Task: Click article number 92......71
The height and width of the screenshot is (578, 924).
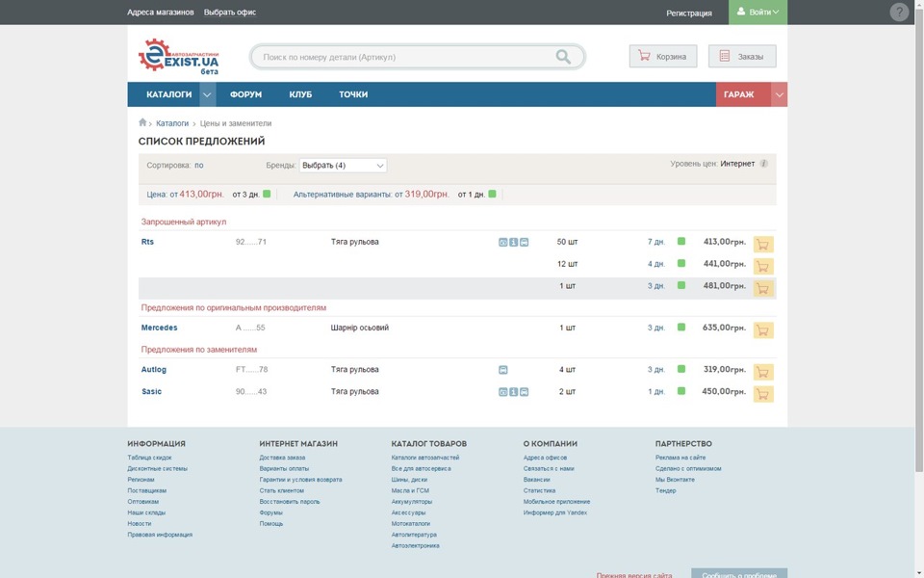Action: pyautogui.click(x=251, y=242)
